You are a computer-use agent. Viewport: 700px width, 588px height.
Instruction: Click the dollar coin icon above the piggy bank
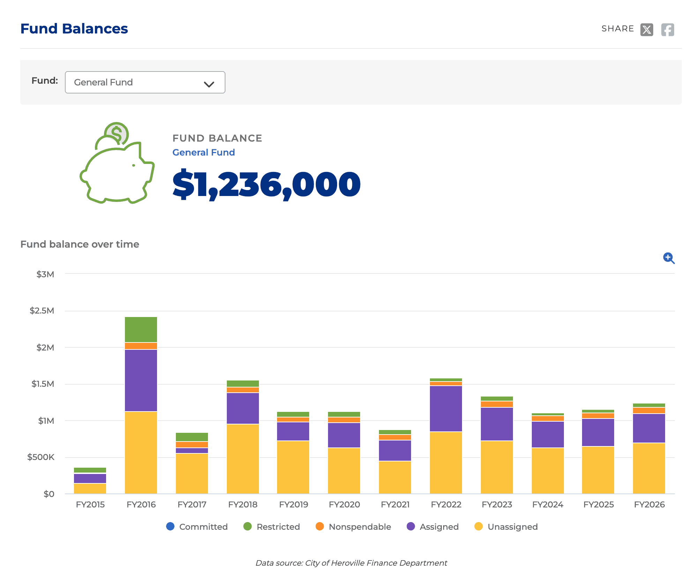(117, 134)
